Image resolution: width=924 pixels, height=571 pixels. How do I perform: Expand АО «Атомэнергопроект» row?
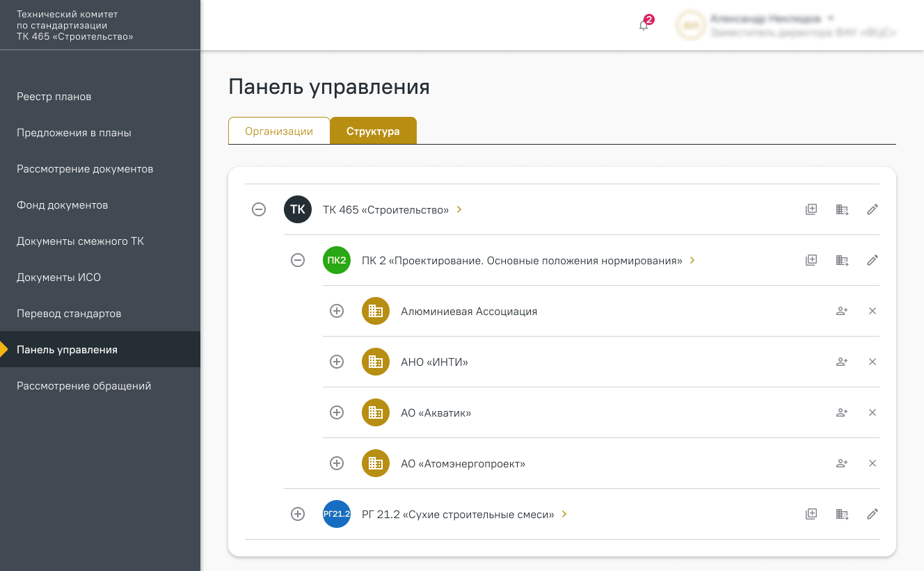(x=337, y=463)
